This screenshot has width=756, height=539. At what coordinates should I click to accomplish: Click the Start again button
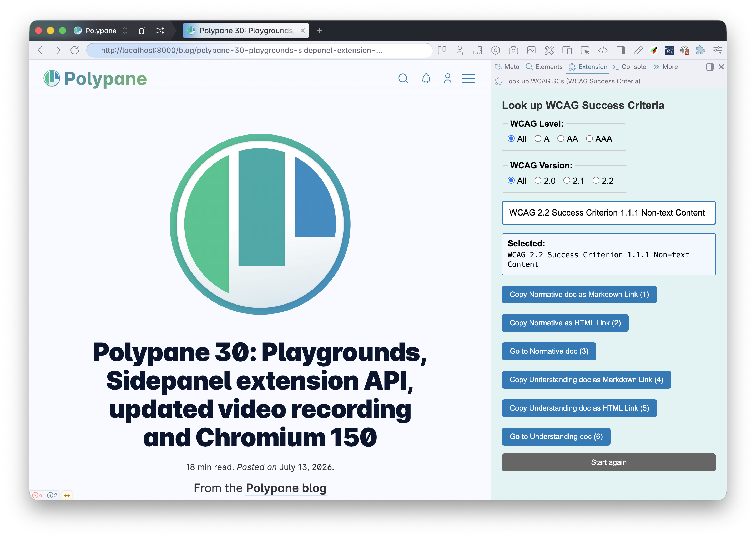pyautogui.click(x=609, y=463)
